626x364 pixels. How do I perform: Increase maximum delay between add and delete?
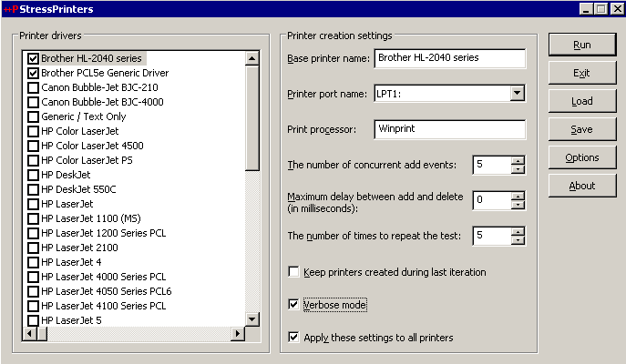click(x=518, y=197)
